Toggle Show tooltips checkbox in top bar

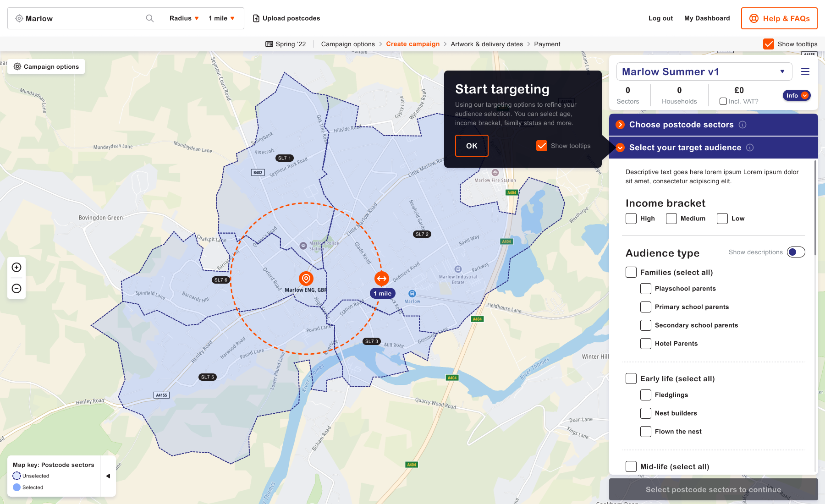(769, 44)
